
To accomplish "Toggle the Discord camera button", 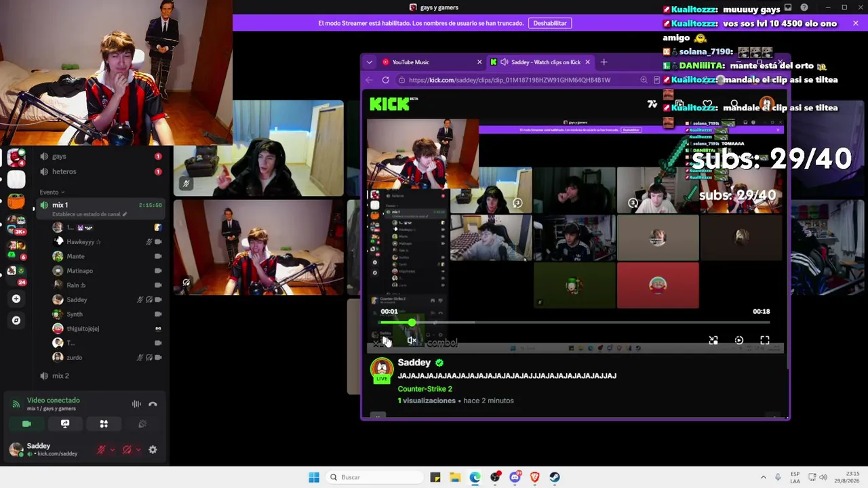I will click(26, 424).
